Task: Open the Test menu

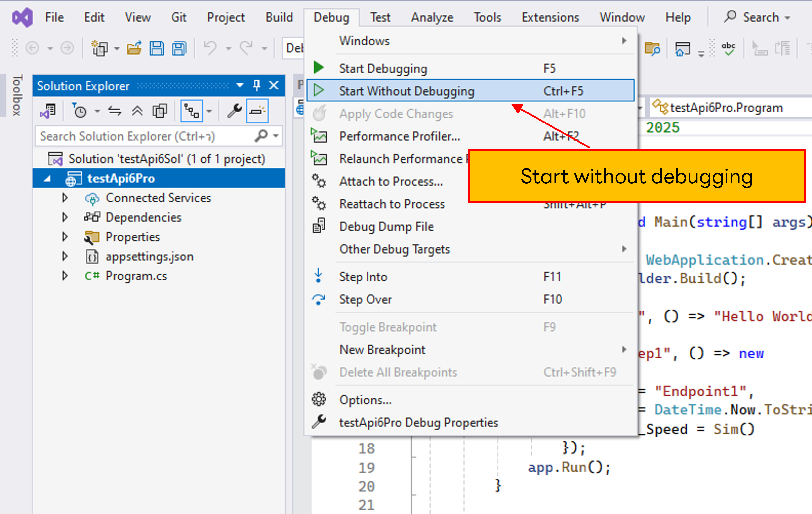Action: click(380, 17)
